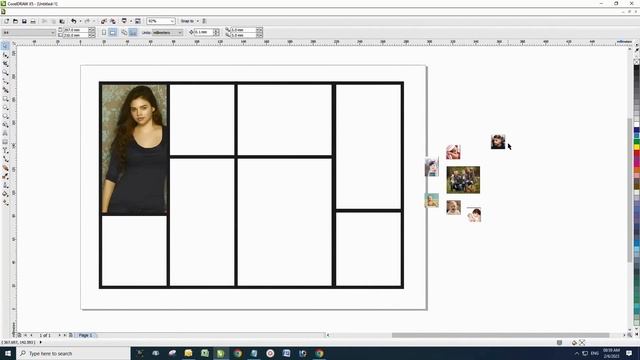
Task: Click the Open file icon
Action: (x=15, y=21)
